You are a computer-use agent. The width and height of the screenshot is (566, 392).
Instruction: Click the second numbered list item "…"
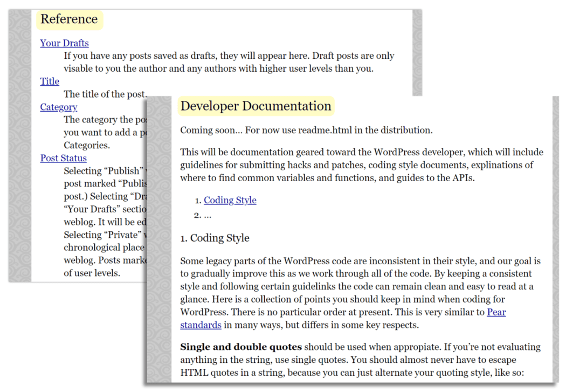(208, 215)
